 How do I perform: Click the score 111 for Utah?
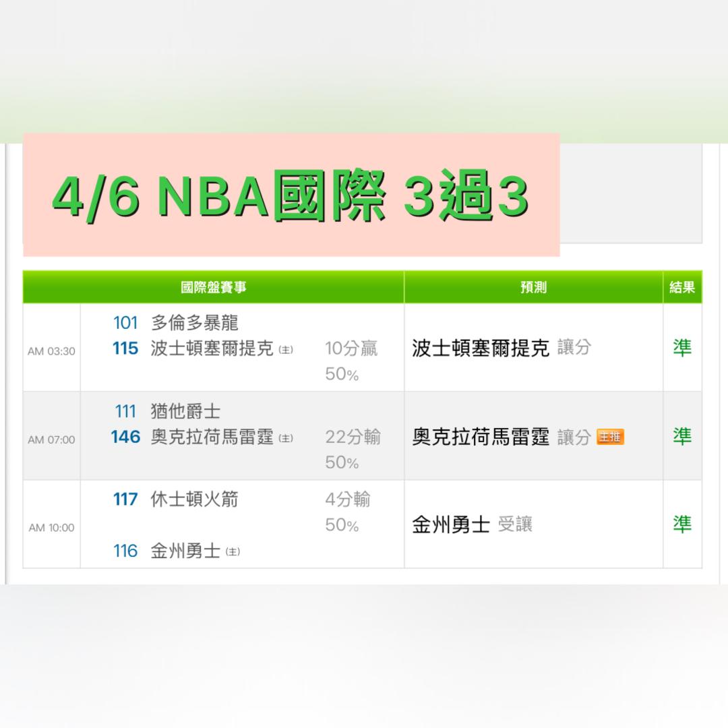pos(125,411)
